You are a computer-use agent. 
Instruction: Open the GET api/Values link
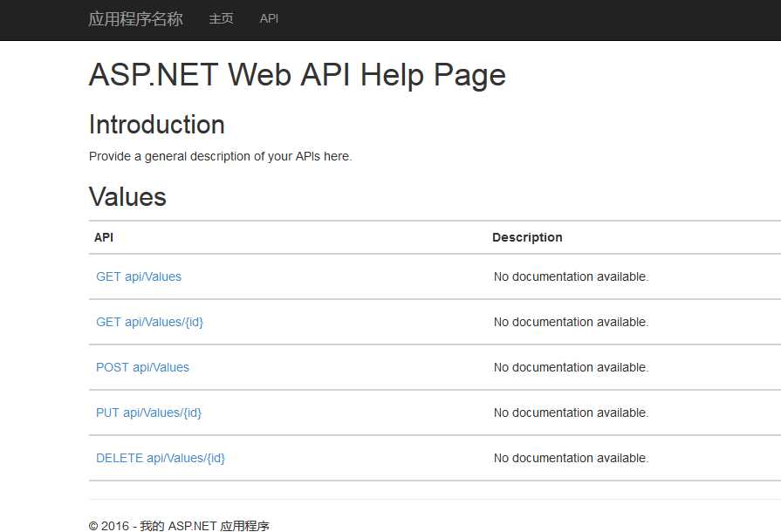tap(139, 276)
